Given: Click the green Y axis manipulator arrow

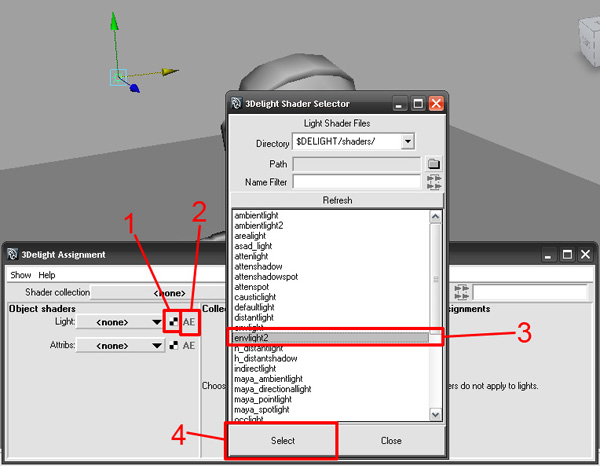Looking at the screenshot, I should (x=114, y=21).
